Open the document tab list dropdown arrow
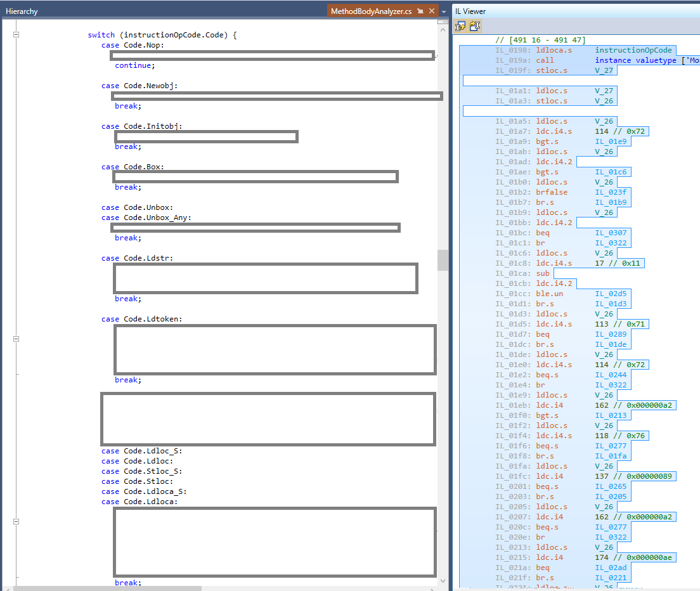This screenshot has height=591, width=700. tap(444, 11)
